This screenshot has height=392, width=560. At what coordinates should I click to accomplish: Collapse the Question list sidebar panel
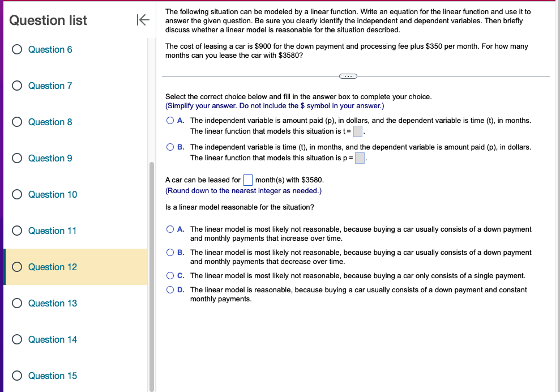tap(143, 20)
